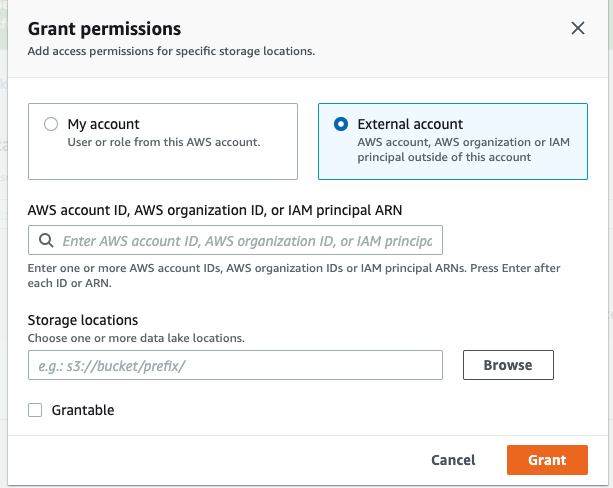Enable the Grantable checkbox

[x=36, y=410]
